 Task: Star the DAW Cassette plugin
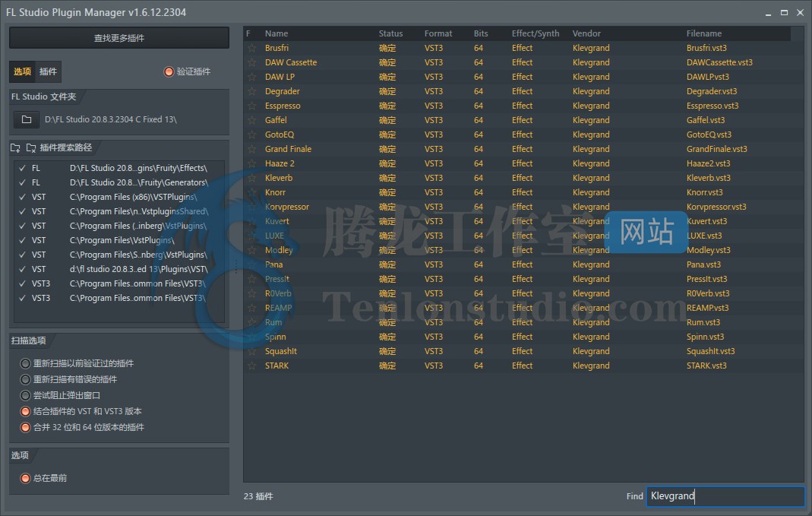pos(251,62)
